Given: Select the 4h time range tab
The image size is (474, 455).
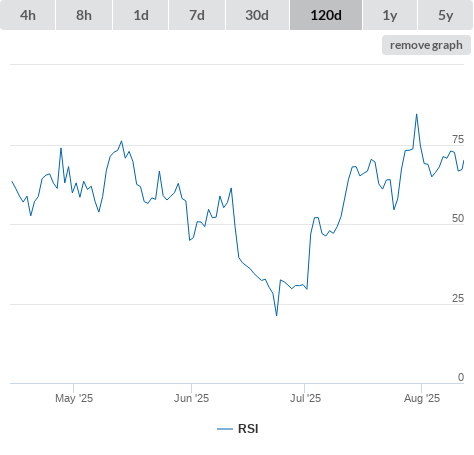Looking at the screenshot, I should click(28, 15).
